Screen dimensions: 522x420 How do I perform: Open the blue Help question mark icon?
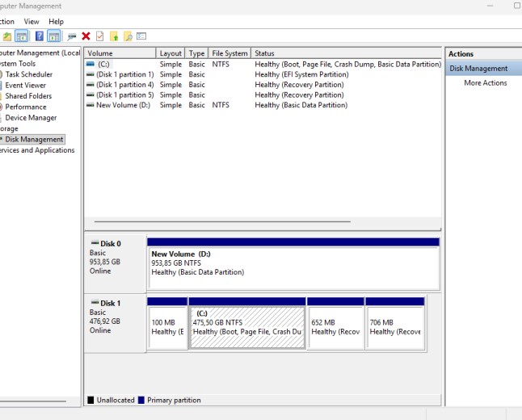(x=40, y=36)
